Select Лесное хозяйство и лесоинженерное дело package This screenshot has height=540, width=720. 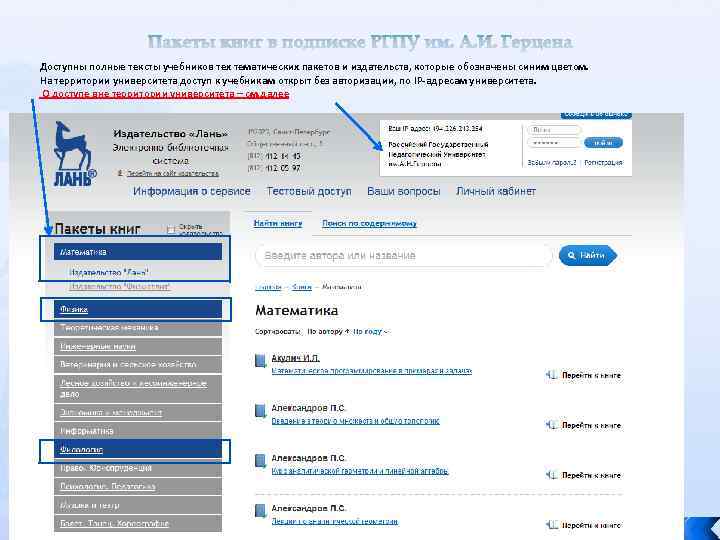pyautogui.click(x=138, y=388)
